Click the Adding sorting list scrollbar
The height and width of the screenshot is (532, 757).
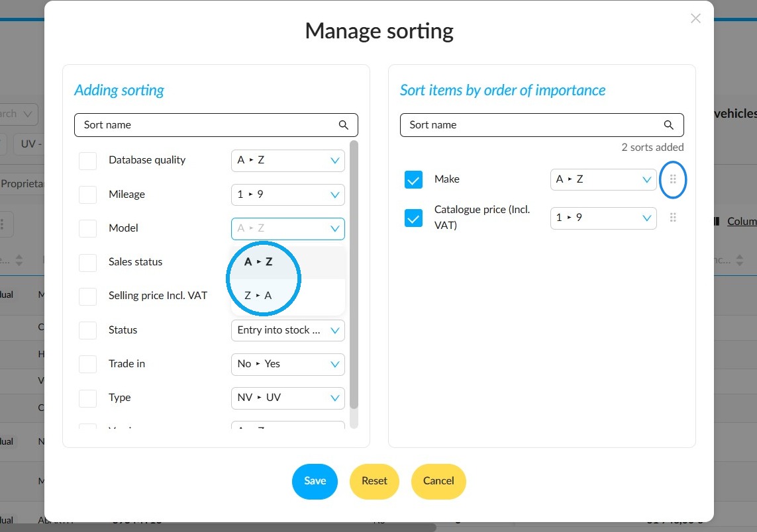tap(354, 275)
